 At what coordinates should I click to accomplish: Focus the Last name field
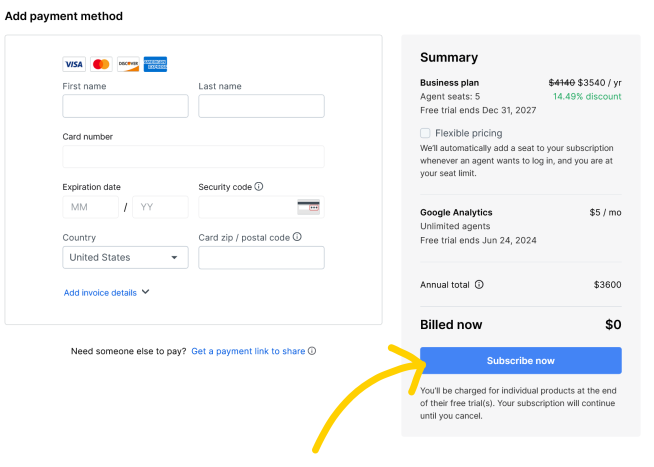tap(262, 106)
